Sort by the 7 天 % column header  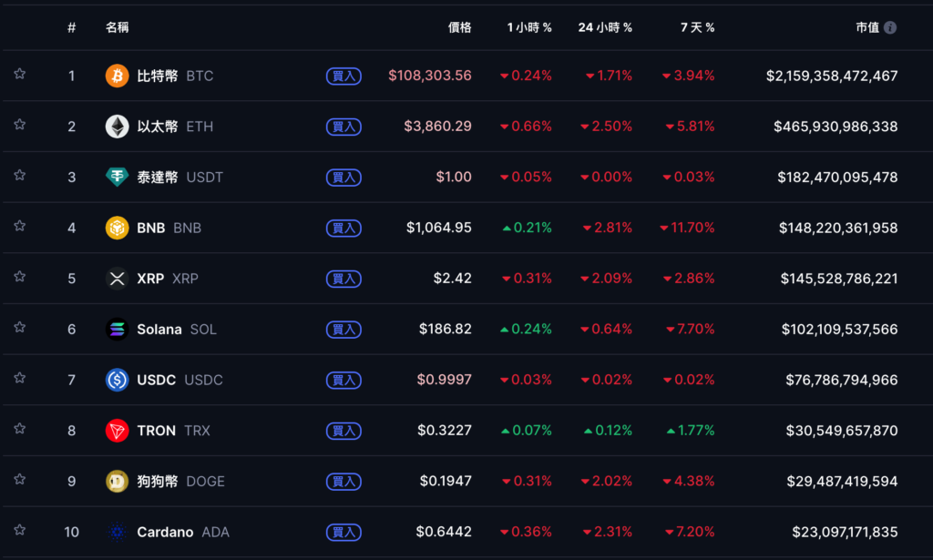pos(697,27)
